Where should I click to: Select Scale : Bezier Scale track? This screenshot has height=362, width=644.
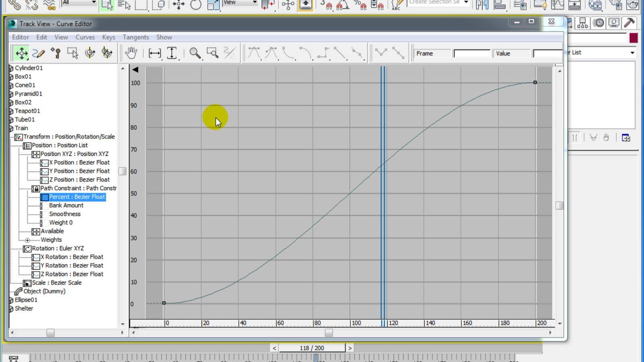56,282
